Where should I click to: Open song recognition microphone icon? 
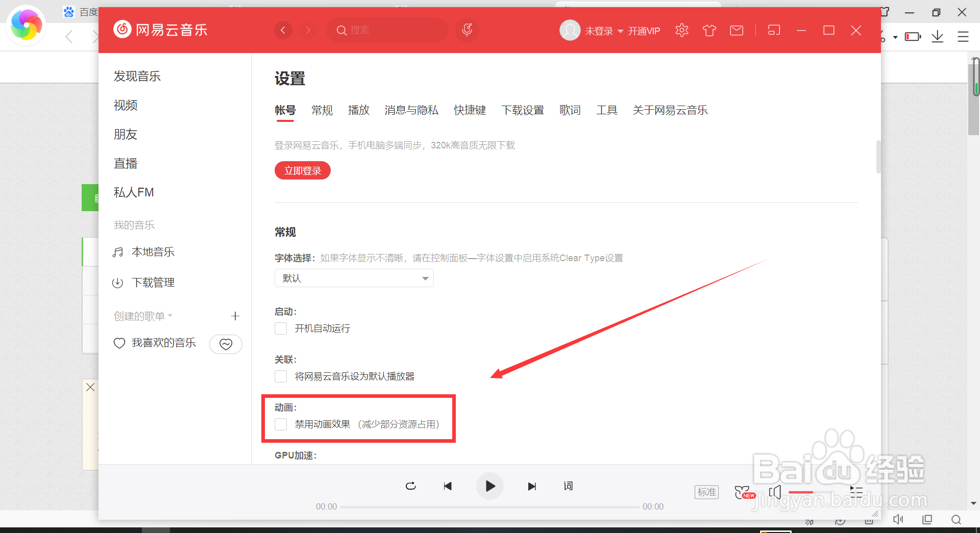point(467,30)
